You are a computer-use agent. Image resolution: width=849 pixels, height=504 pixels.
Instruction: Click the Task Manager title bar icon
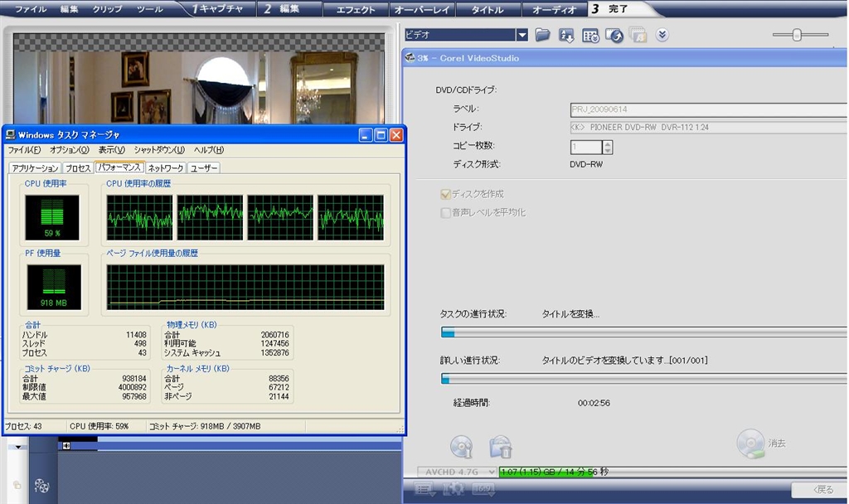(10, 134)
